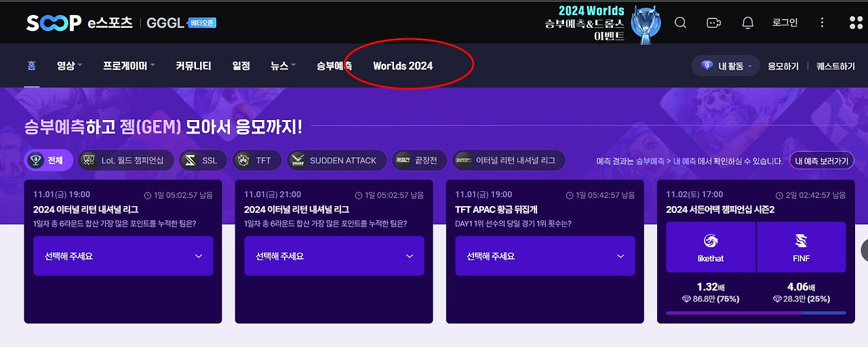Click the SSL chip logo icon

tap(191, 161)
